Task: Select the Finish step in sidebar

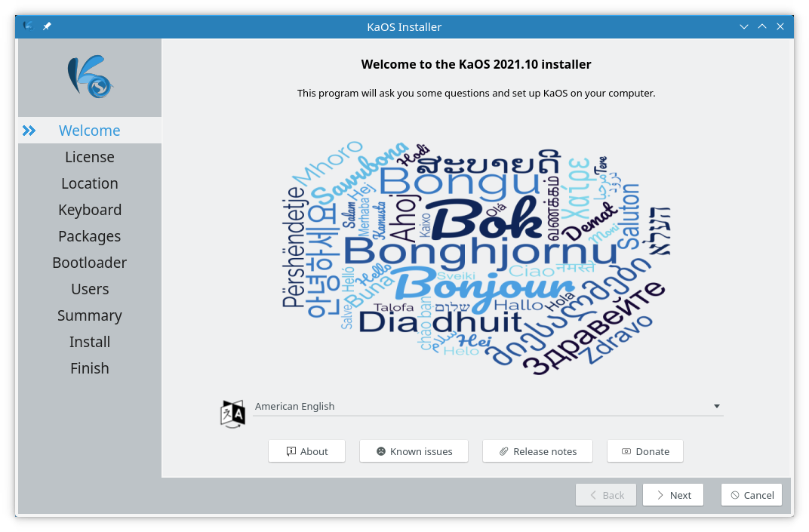Action: tap(90, 368)
